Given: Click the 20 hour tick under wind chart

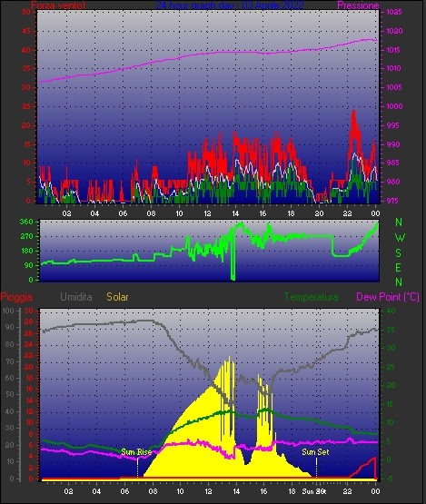Looking at the screenshot, I should 319,213.
